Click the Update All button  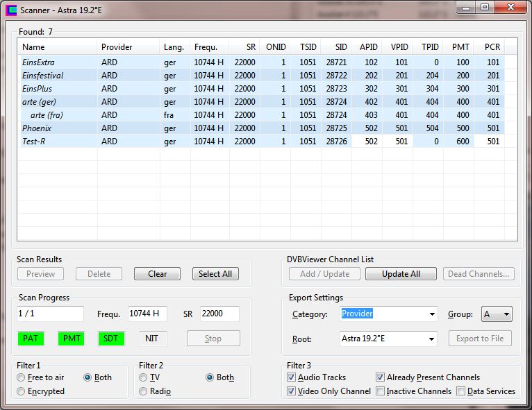tap(401, 274)
